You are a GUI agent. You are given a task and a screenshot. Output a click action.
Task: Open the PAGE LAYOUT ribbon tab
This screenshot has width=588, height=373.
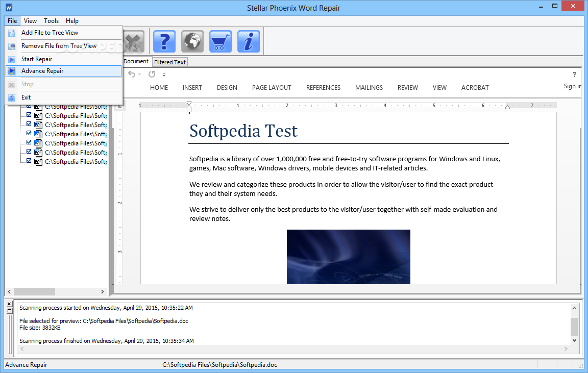click(x=272, y=88)
